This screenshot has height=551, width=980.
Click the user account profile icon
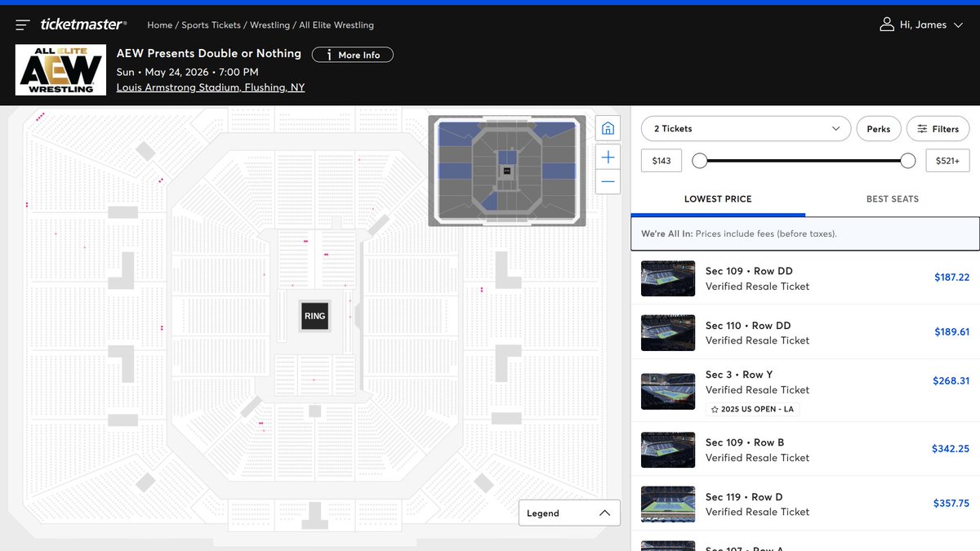pos(887,25)
